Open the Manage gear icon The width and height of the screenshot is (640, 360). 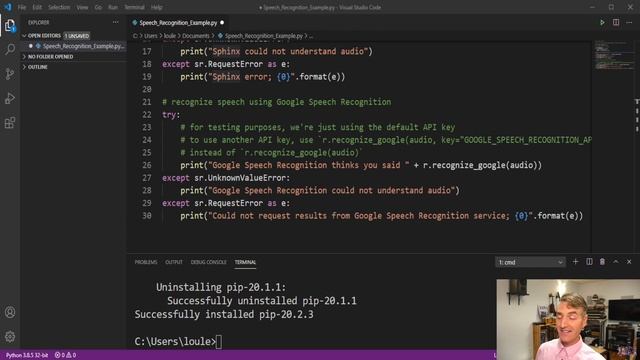coord(10,336)
